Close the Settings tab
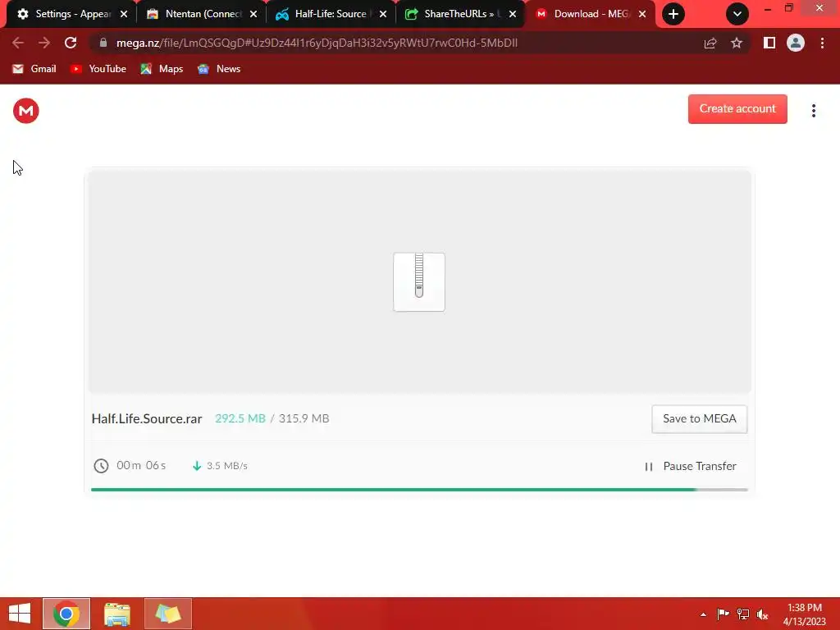Screen dimensions: 840x630 click(124, 14)
